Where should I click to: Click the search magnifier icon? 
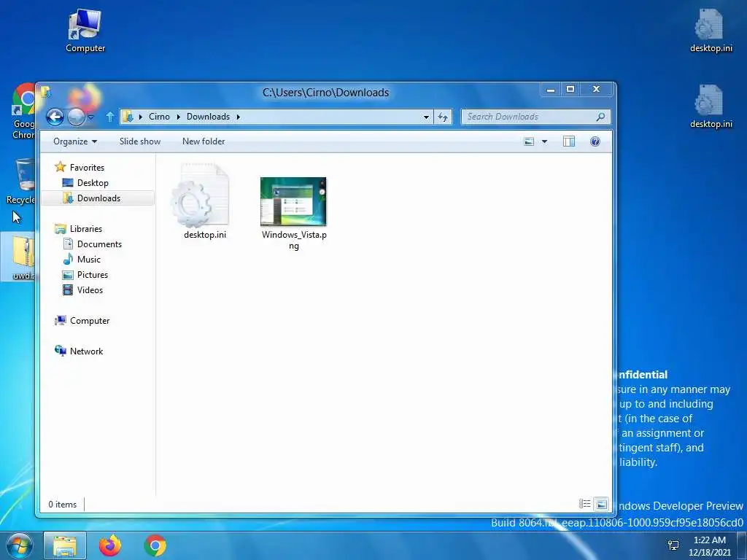(601, 117)
